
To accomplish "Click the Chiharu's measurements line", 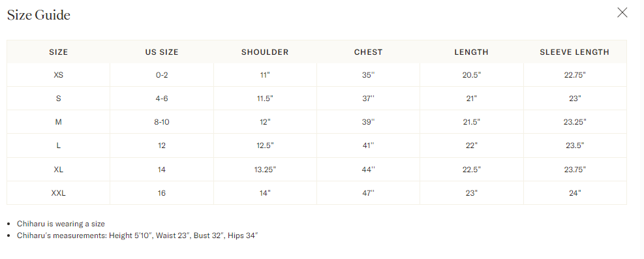I will point(137,236).
